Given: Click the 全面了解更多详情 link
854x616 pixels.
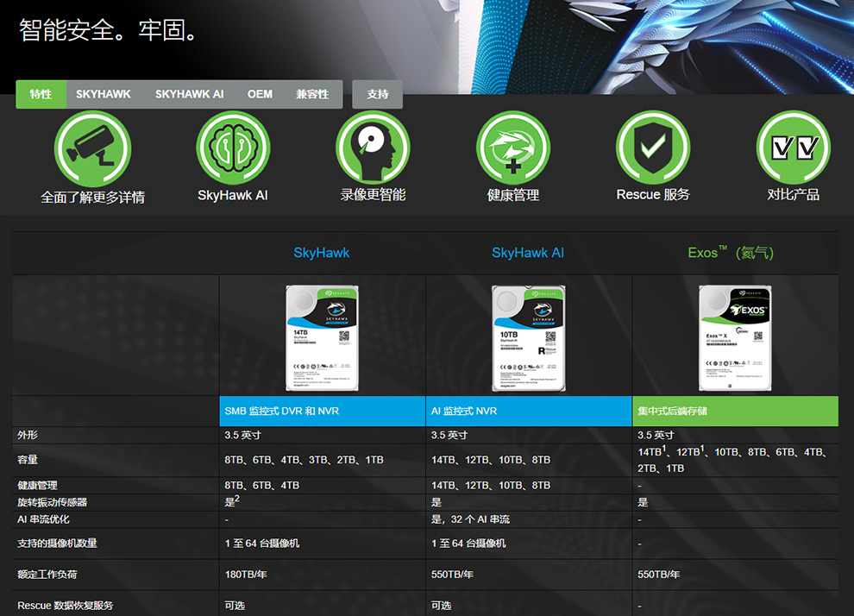Looking at the screenshot, I should click(x=92, y=198).
